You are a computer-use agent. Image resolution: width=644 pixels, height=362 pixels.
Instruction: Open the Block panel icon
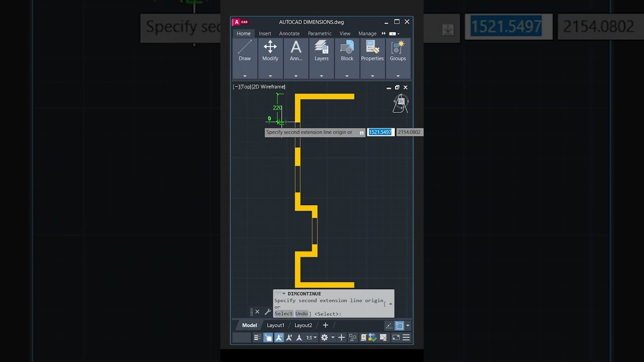point(347,47)
